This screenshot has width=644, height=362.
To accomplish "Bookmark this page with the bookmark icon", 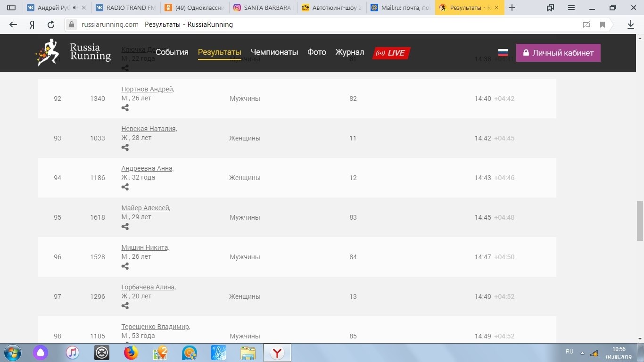I will [603, 25].
